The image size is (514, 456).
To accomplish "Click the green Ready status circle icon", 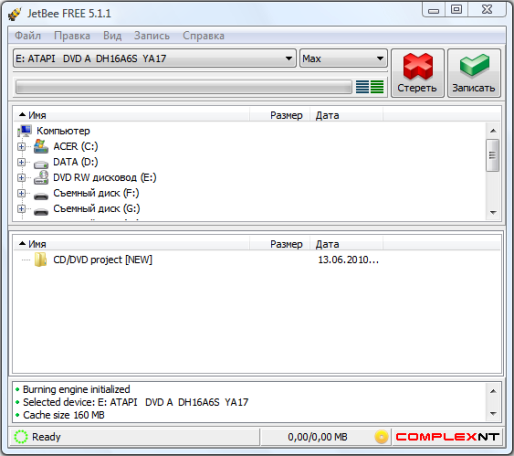I will 21,437.
